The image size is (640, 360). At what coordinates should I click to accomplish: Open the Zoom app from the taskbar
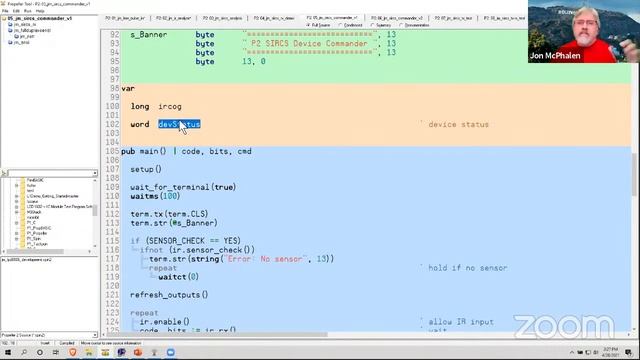(171, 352)
